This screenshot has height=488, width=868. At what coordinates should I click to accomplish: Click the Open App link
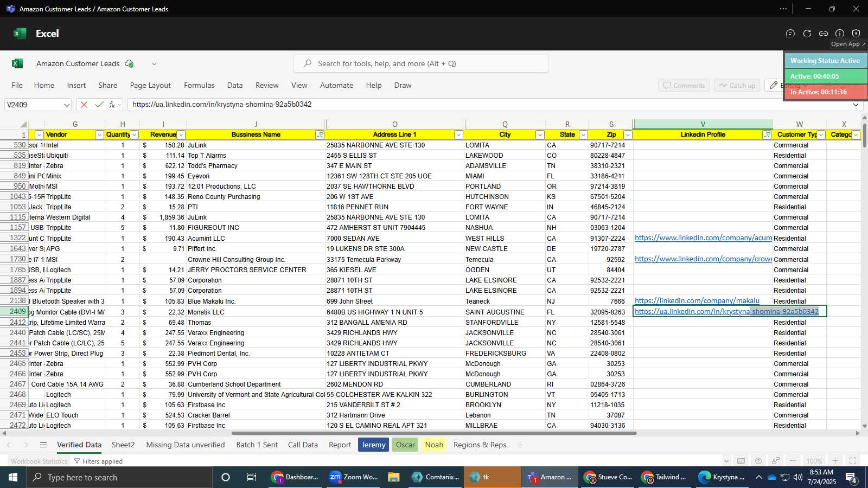coord(848,44)
